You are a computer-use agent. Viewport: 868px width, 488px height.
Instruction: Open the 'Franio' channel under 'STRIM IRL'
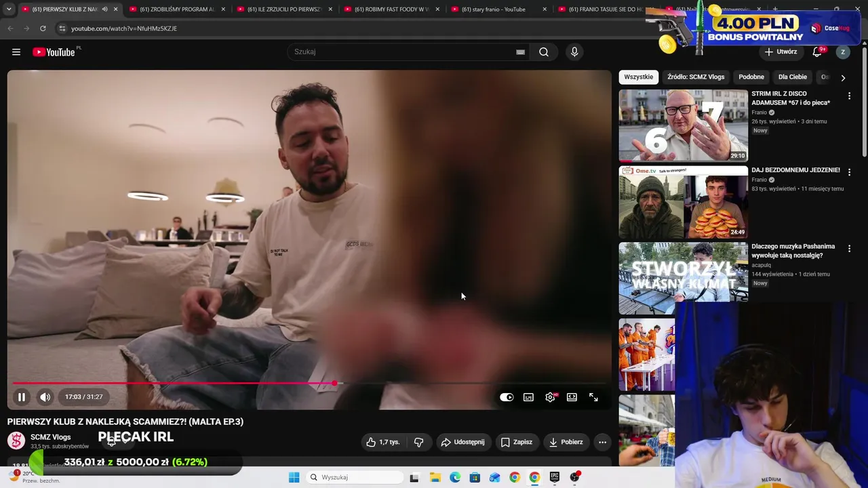click(759, 113)
